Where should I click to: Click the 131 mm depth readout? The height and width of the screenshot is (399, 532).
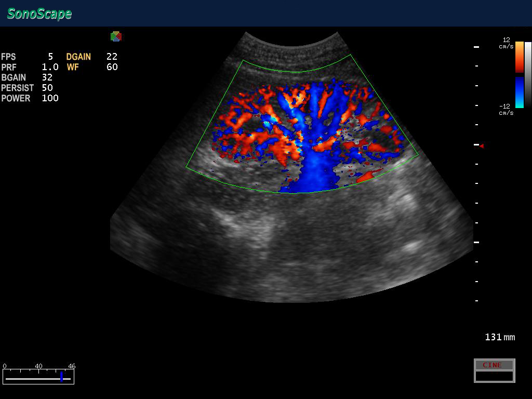click(x=499, y=337)
